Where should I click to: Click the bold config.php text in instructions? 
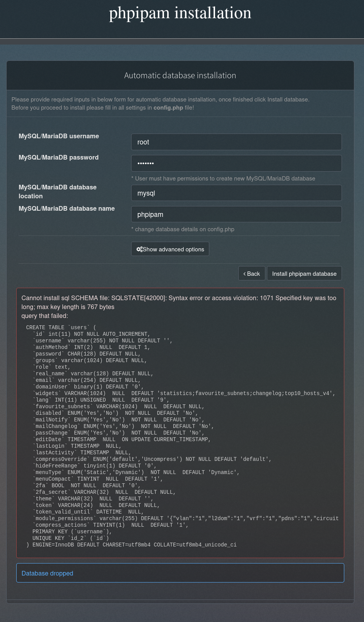[x=168, y=108]
